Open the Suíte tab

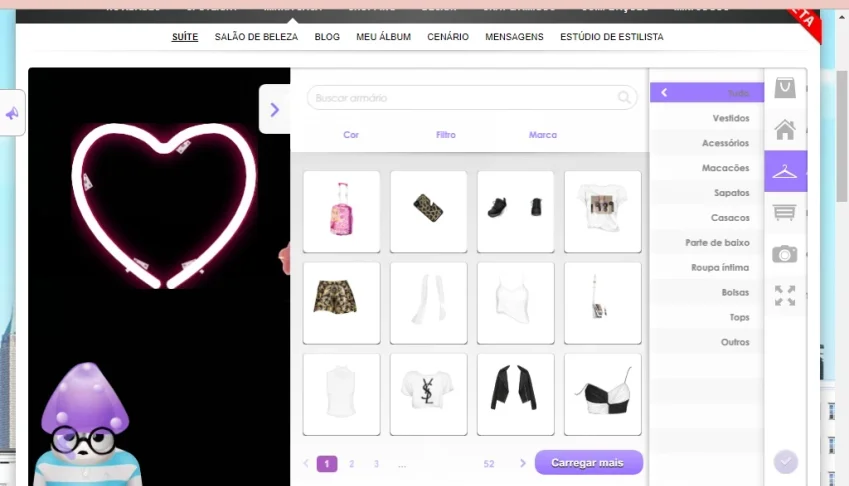(185, 37)
